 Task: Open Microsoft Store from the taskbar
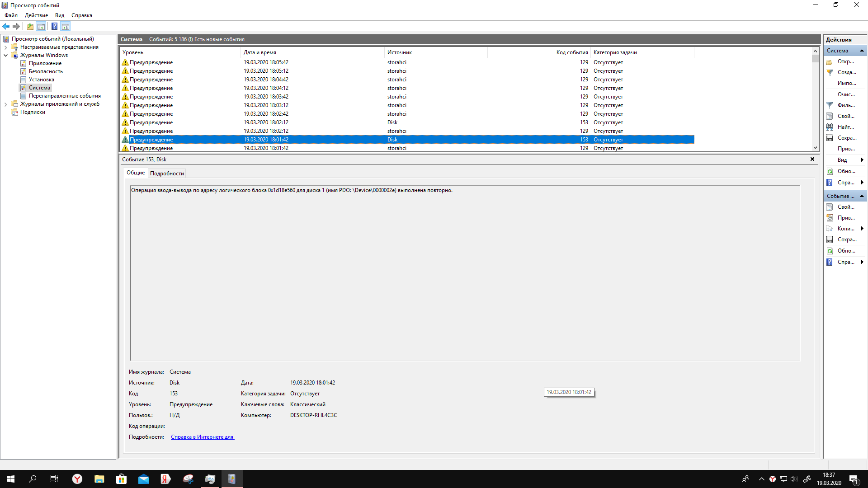click(x=122, y=479)
